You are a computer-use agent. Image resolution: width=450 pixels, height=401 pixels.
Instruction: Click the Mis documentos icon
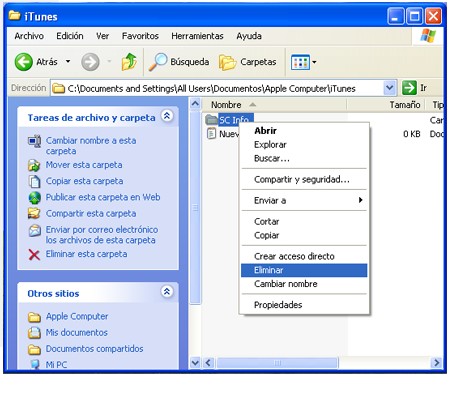[34, 333]
